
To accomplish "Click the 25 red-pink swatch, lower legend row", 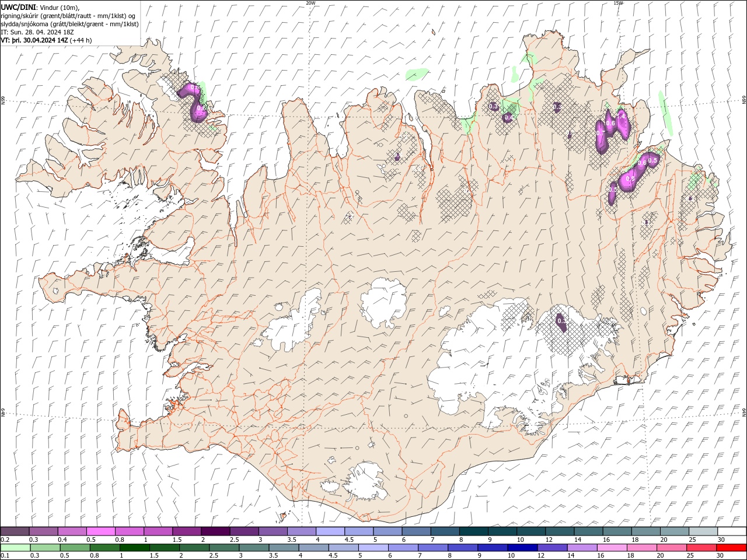I will click(701, 548).
